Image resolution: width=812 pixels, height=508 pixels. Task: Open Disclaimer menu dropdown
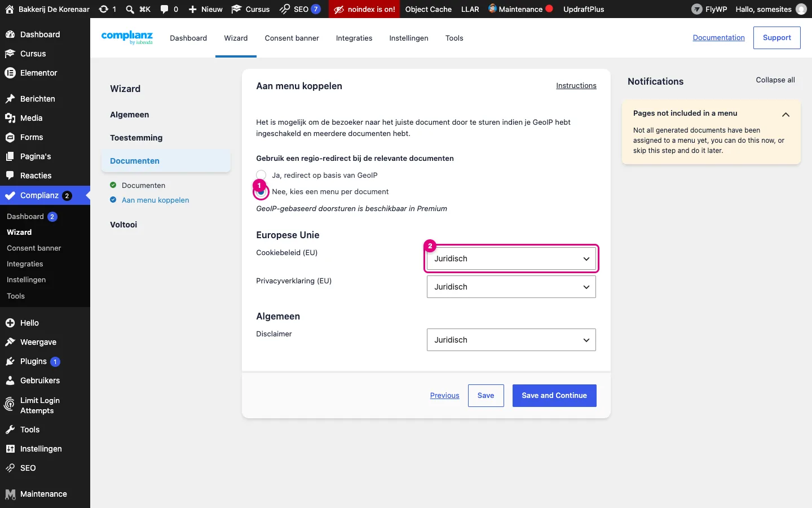point(511,340)
